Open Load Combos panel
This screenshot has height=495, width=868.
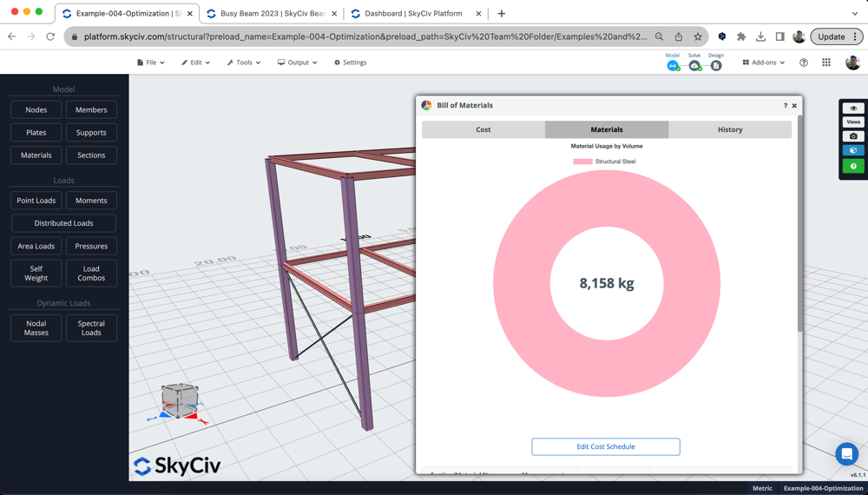coord(91,273)
